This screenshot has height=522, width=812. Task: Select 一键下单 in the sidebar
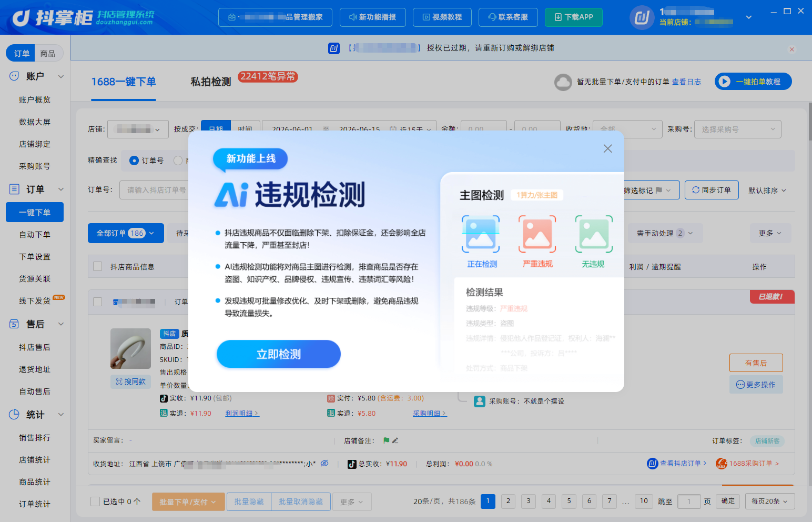(35, 212)
